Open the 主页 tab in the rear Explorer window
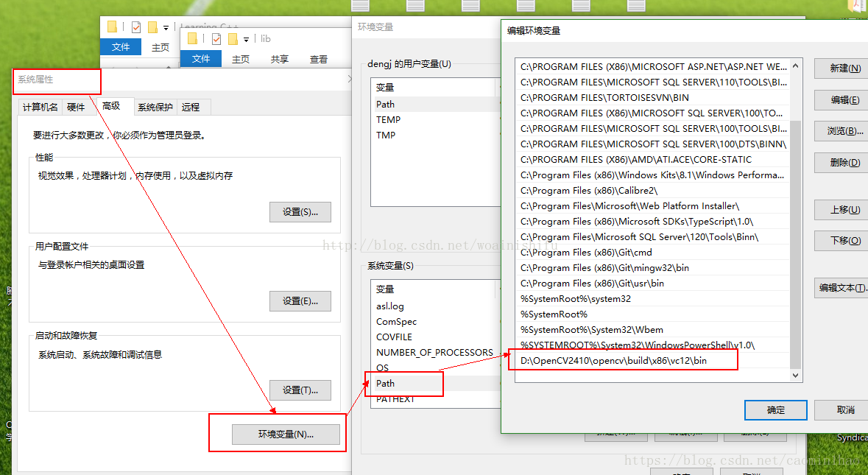Viewport: 868px width, 475px height. (x=160, y=47)
